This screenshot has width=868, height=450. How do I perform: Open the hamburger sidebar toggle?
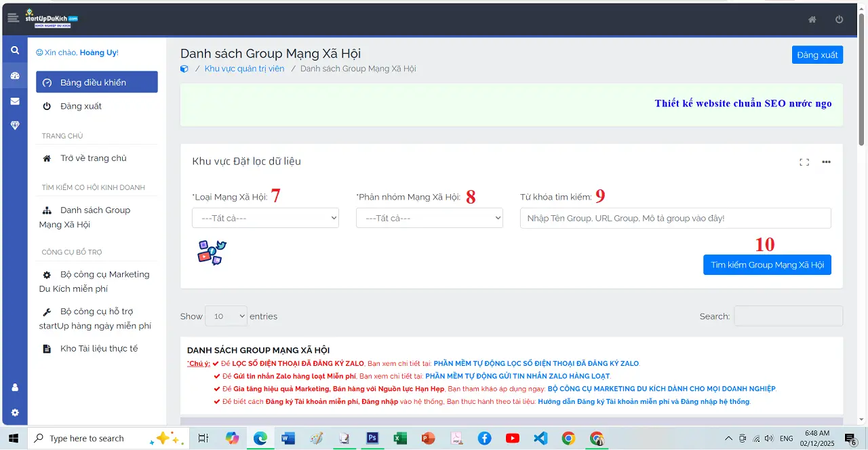click(14, 18)
